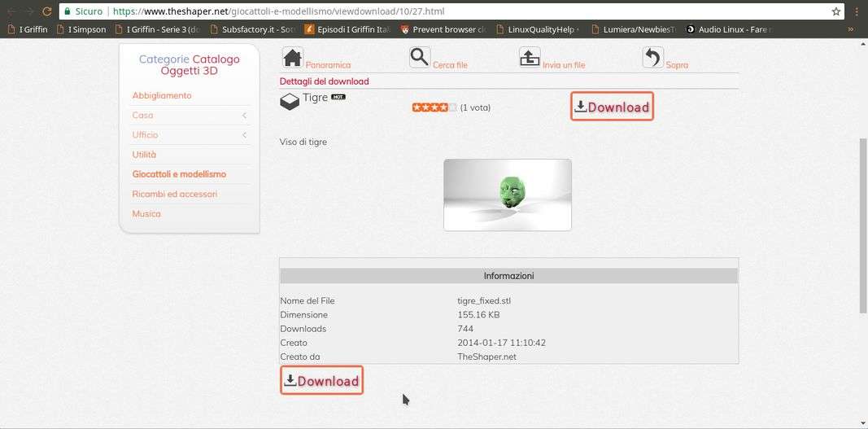Click the Tigre 3D box icon

click(x=290, y=102)
